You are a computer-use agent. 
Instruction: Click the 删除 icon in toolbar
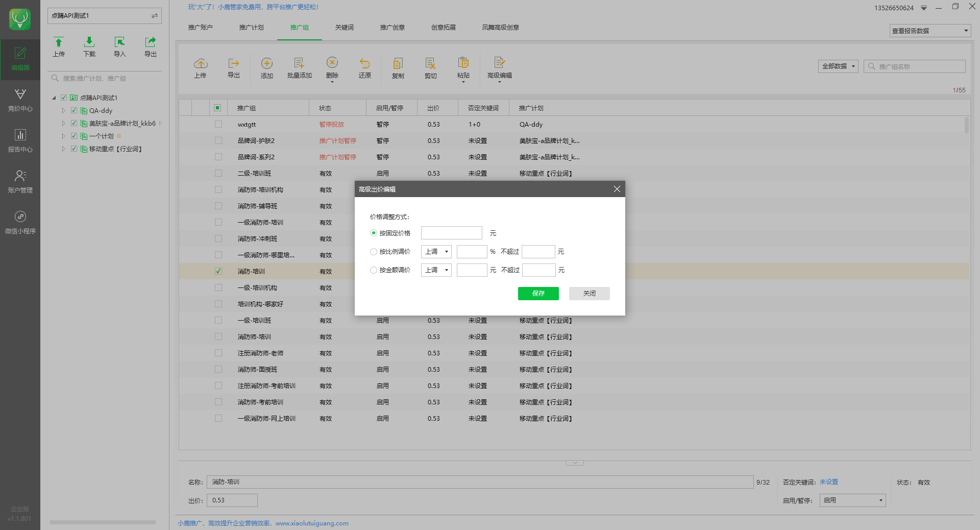coord(332,62)
